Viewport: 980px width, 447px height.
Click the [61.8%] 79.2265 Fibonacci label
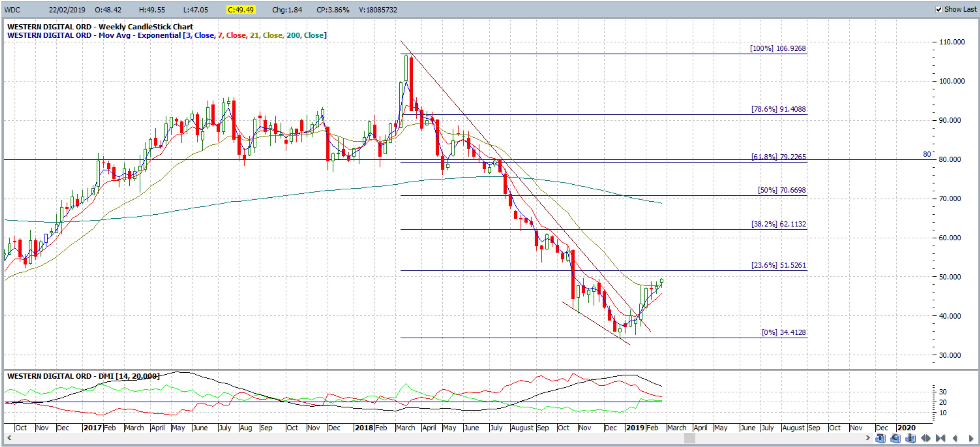pyautogui.click(x=778, y=156)
